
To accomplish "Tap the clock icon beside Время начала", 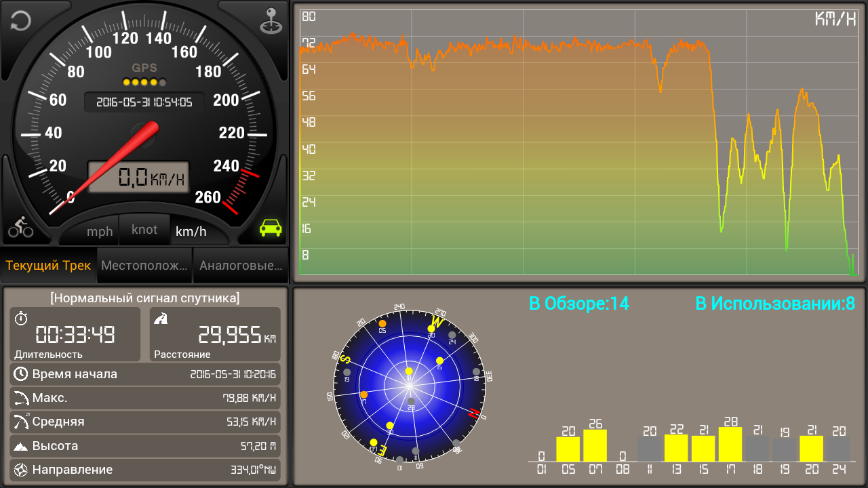I will (x=21, y=374).
